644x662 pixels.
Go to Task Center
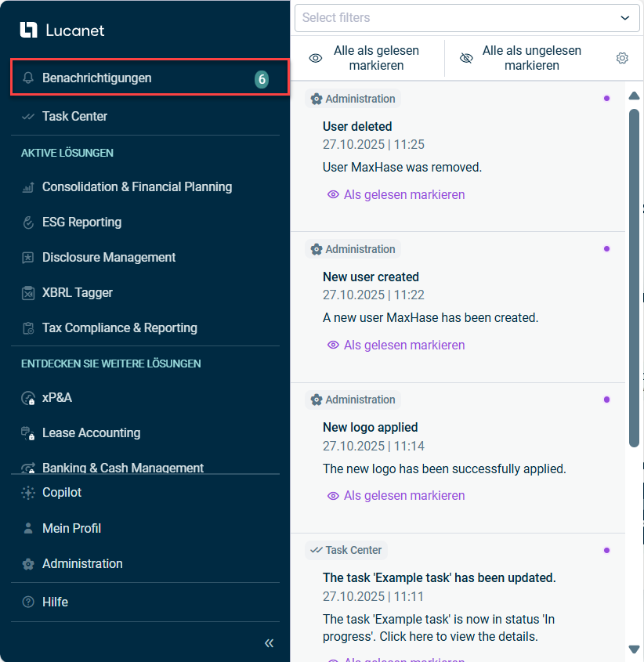[74, 116]
